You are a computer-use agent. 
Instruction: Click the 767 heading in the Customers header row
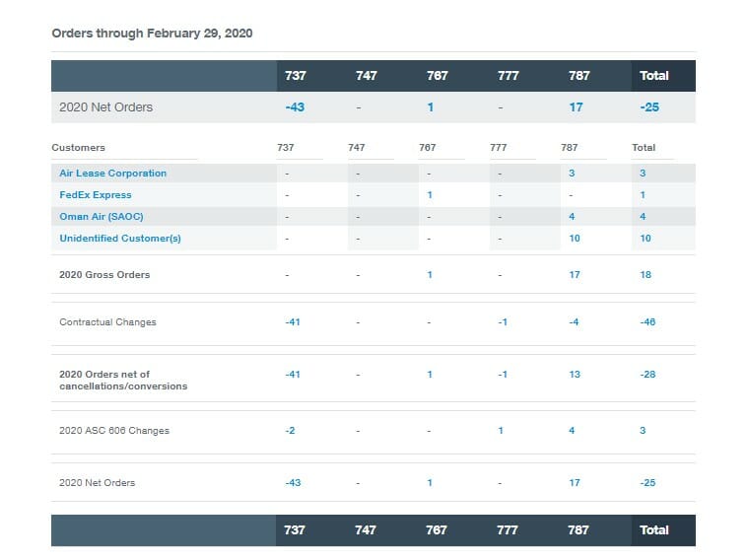pyautogui.click(x=428, y=148)
